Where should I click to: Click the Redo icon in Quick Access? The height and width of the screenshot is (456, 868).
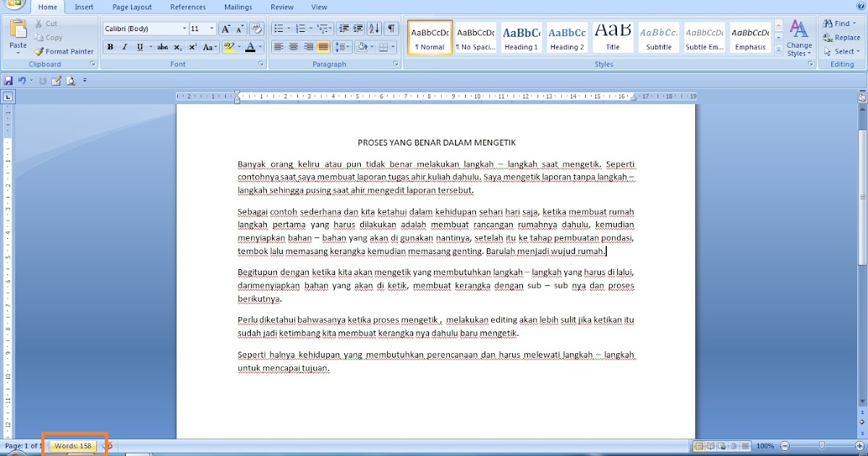coord(43,80)
